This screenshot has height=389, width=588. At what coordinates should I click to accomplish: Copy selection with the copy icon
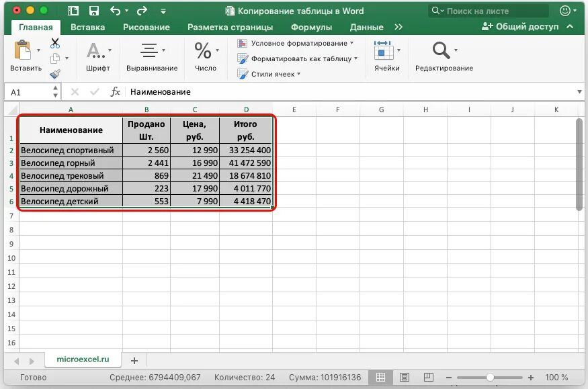[x=55, y=58]
